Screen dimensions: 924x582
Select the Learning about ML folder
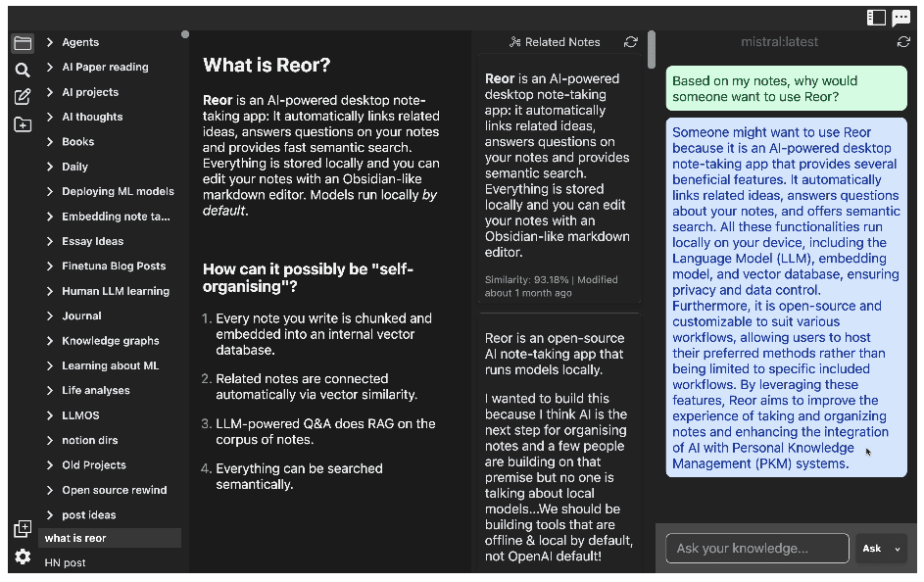point(110,365)
